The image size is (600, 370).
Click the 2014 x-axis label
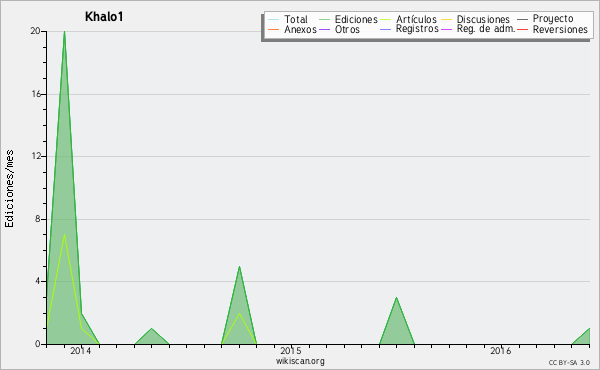(81, 351)
